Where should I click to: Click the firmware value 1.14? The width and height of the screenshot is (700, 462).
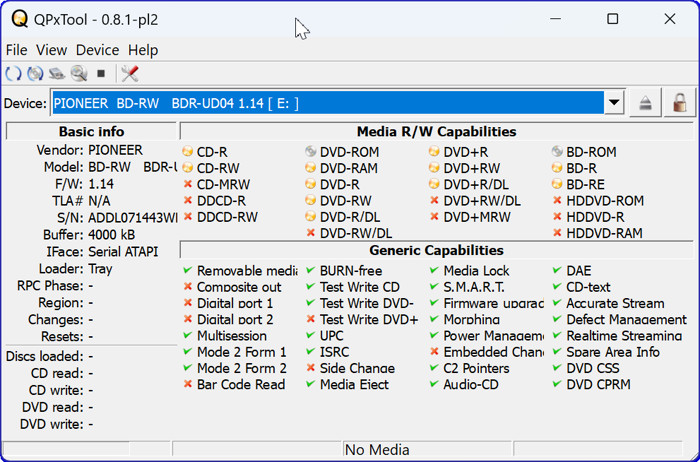[101, 184]
